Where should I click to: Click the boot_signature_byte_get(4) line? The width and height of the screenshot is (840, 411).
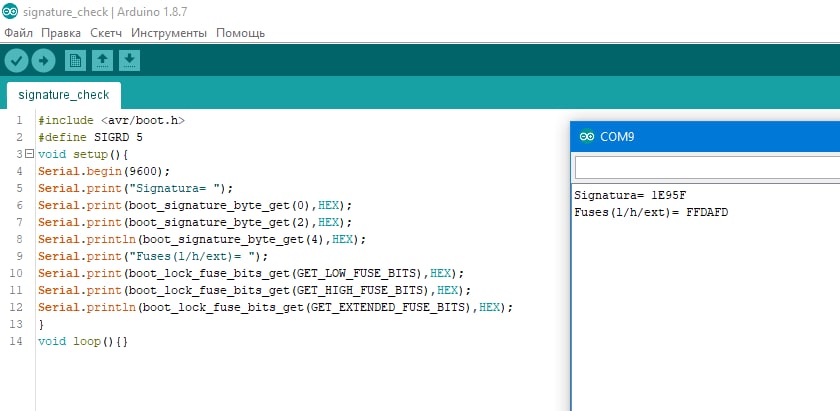click(x=202, y=240)
